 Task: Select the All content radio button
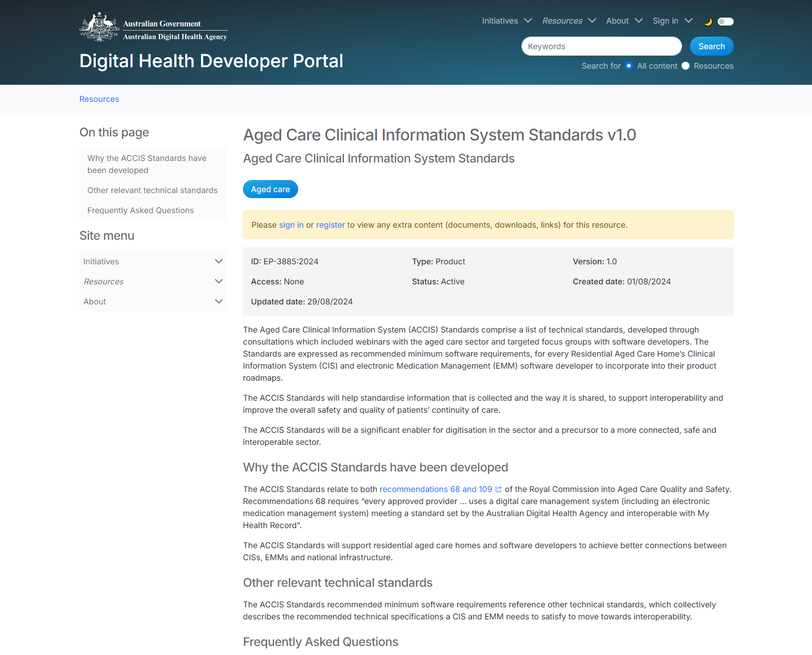(x=629, y=66)
